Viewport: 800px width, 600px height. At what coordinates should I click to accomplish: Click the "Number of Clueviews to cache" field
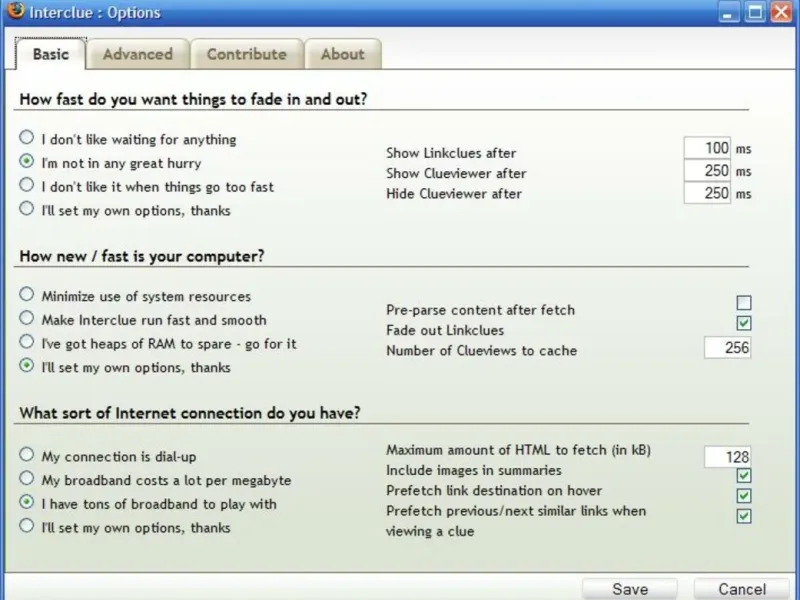click(x=728, y=348)
